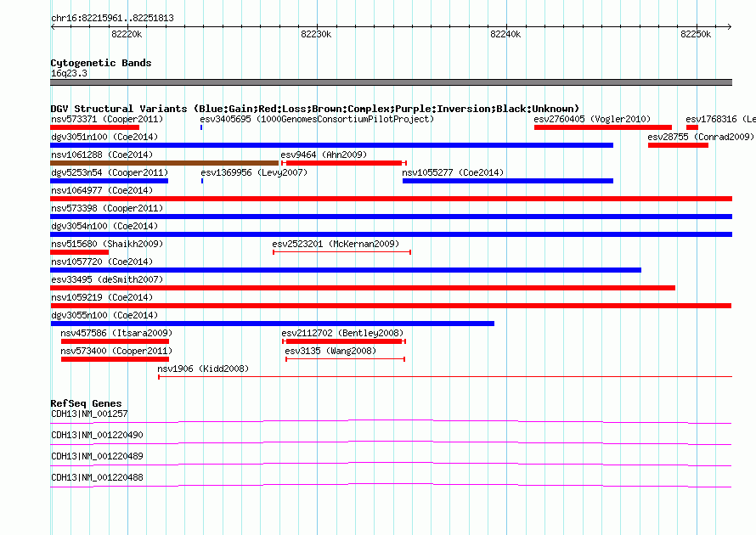756x535 pixels.
Task: Click the esv1768316 variant label
Action: point(720,119)
